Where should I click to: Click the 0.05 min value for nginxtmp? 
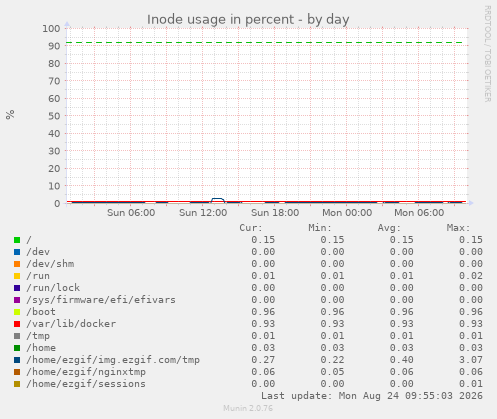click(332, 372)
